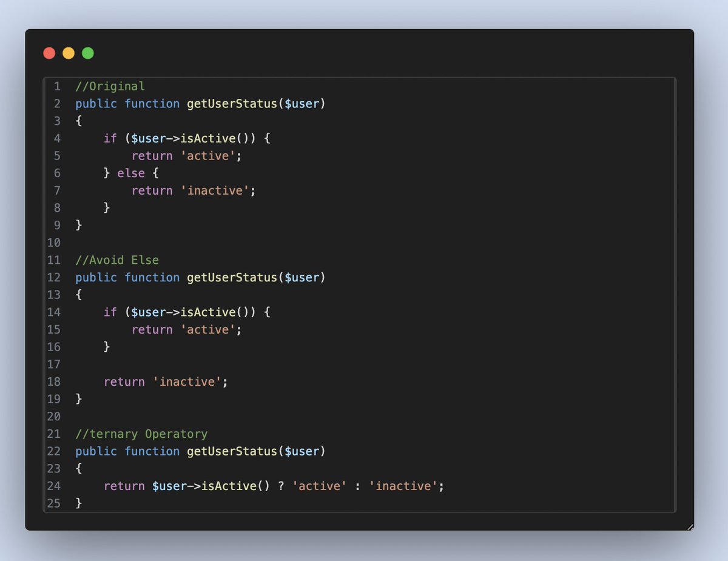Image resolution: width=728 pixels, height=561 pixels.
Task: Click 'getUserStatus' on line 12
Action: (232, 278)
